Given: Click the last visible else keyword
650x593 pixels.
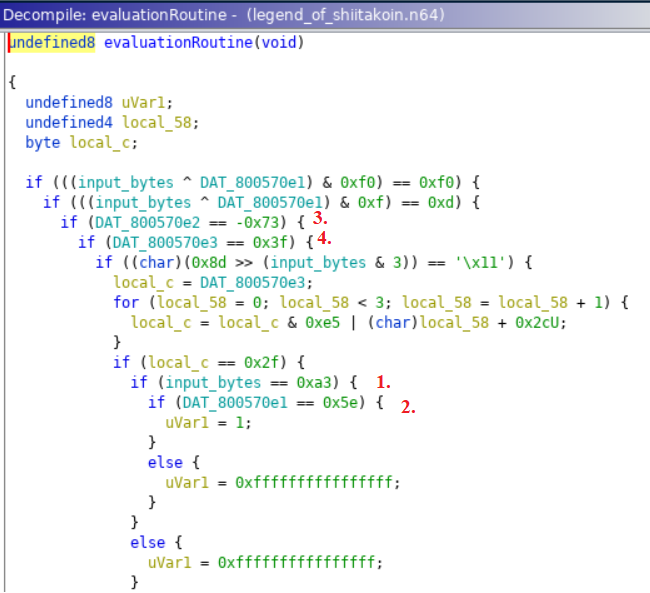Looking at the screenshot, I should (148, 542).
